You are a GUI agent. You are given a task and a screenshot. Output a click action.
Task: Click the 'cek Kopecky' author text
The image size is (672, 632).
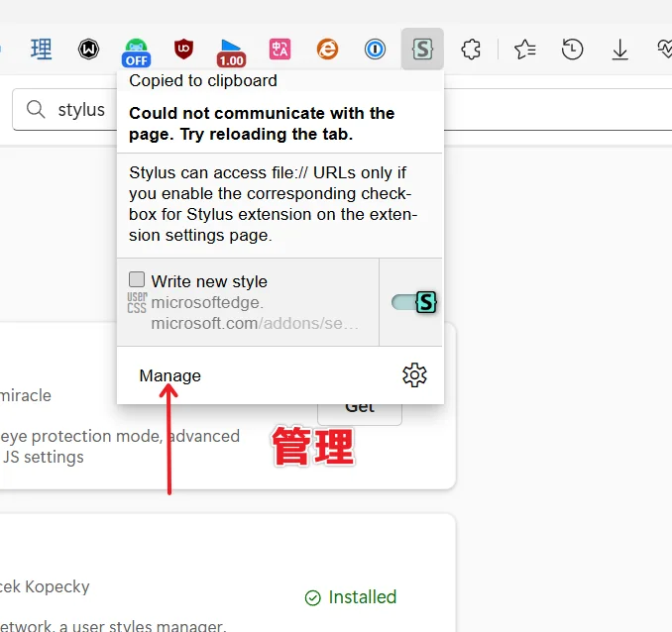(45, 586)
